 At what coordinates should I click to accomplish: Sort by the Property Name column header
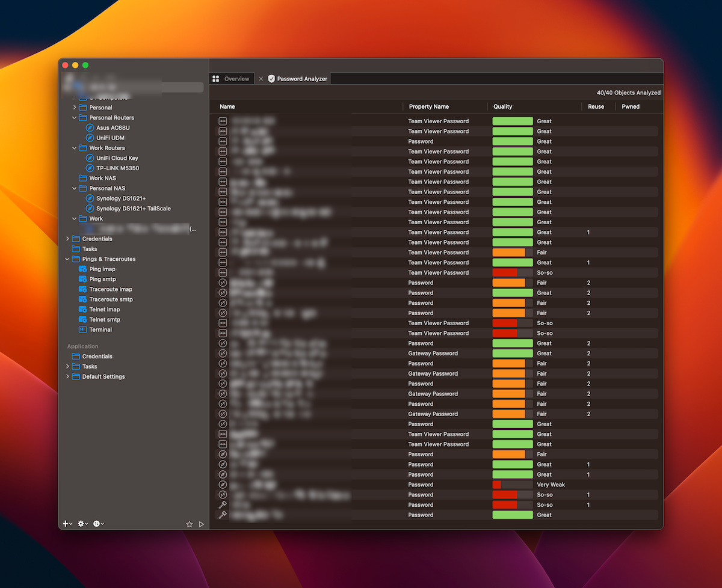(x=429, y=106)
